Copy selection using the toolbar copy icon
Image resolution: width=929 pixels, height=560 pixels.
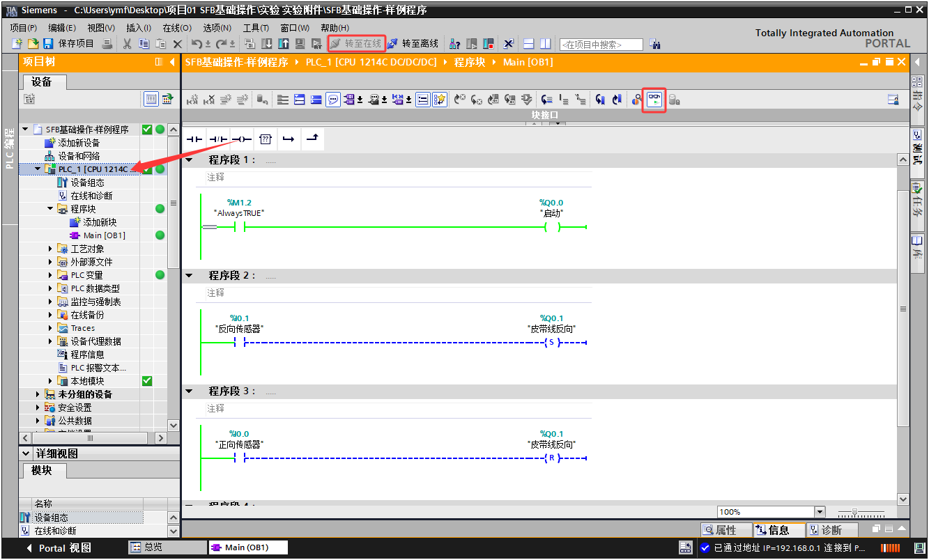pyautogui.click(x=144, y=44)
